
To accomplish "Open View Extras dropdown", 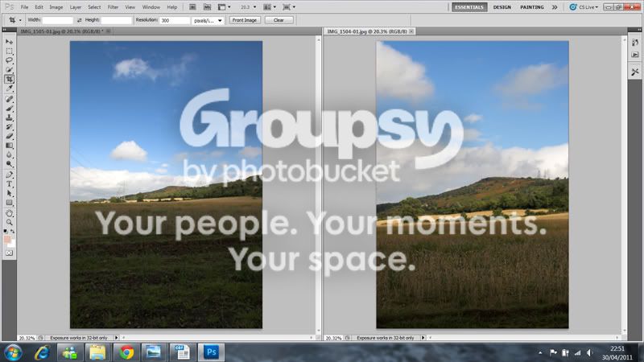I will [225, 7].
